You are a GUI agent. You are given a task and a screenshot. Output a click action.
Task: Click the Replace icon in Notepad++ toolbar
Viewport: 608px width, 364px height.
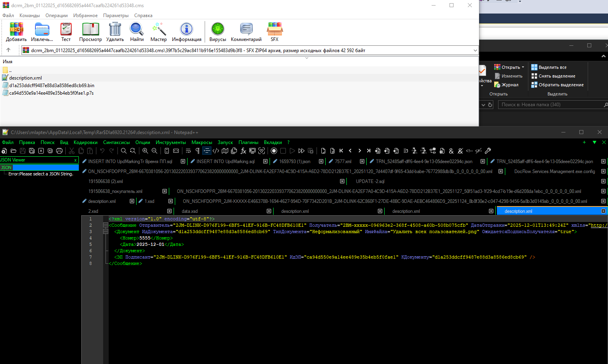tap(133, 151)
